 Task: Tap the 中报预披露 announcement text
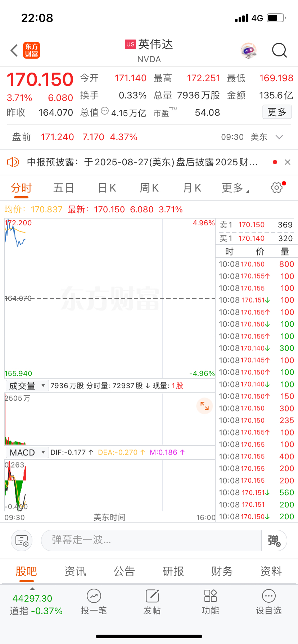(143, 162)
